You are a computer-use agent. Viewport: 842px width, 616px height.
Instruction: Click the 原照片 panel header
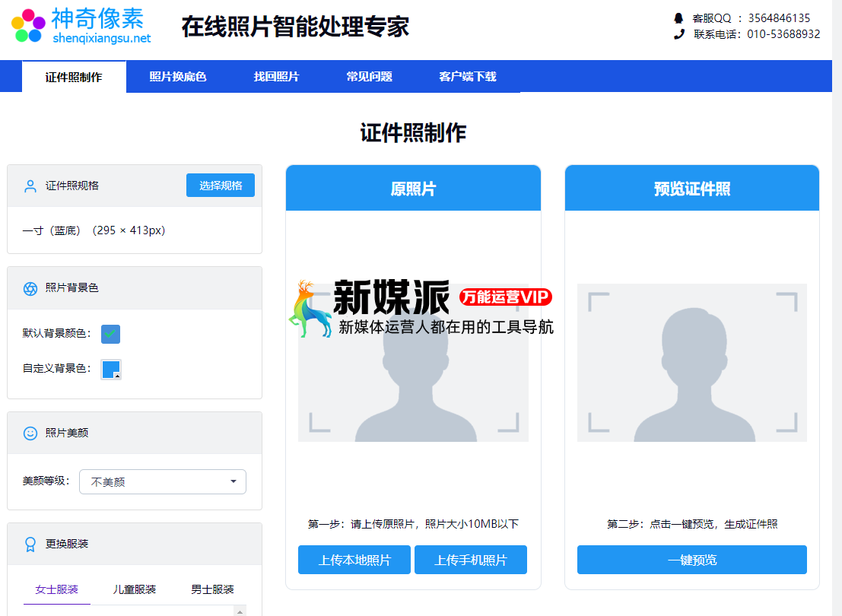(414, 188)
